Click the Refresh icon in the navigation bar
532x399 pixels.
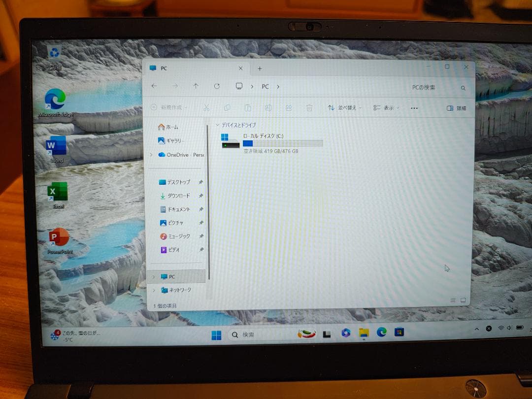tap(217, 86)
